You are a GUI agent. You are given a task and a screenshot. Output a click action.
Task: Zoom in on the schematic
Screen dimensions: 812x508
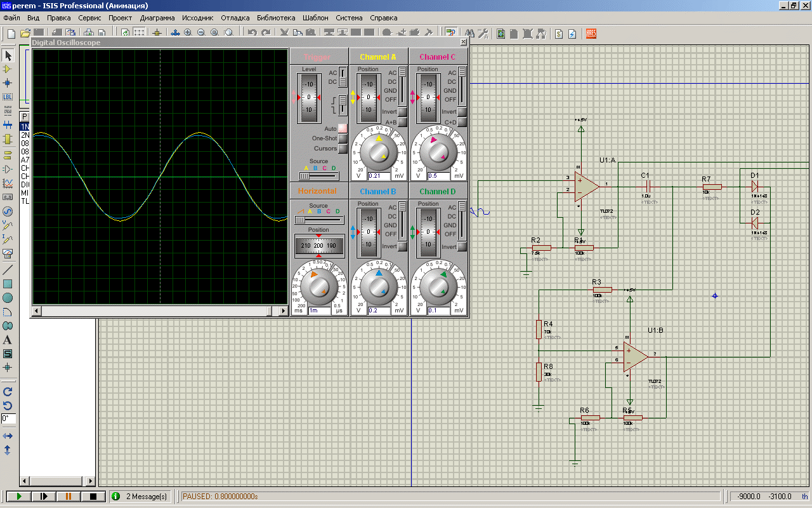tap(188, 33)
